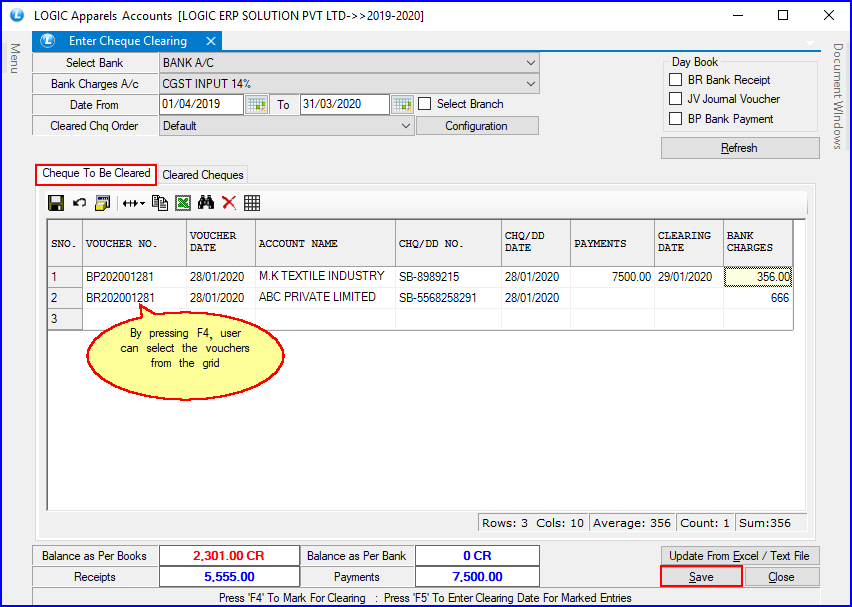Click the Sum:356 status bar entry

tap(771, 523)
